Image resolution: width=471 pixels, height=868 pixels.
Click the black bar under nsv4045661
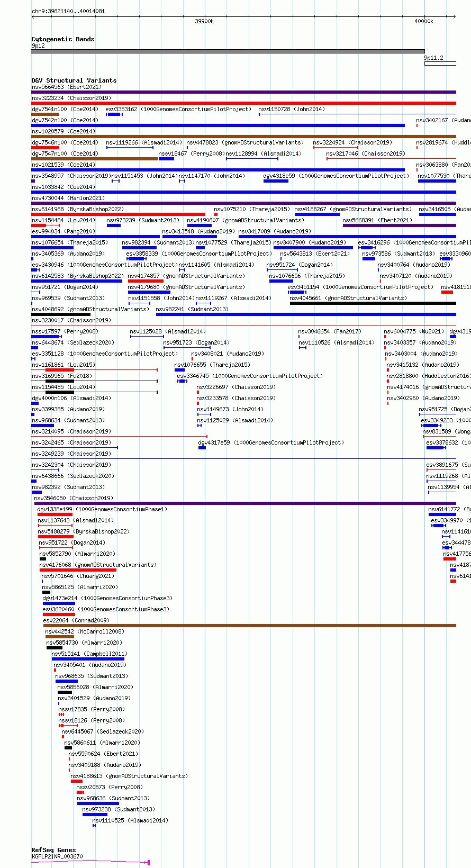(x=373, y=303)
